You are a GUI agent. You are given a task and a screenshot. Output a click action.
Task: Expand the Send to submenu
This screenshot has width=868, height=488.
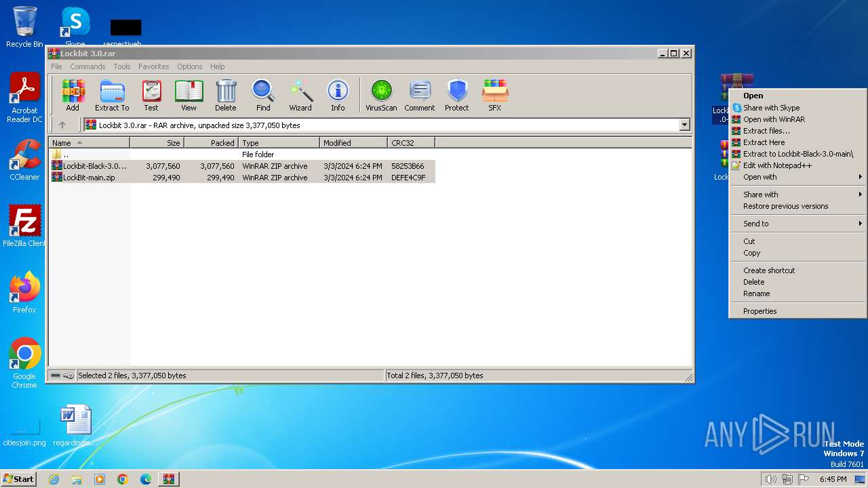pyautogui.click(x=797, y=224)
